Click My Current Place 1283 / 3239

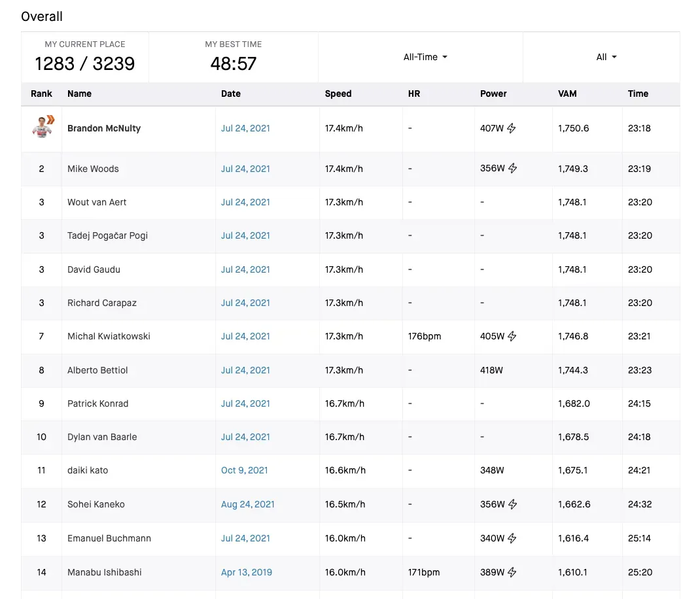[x=85, y=63]
